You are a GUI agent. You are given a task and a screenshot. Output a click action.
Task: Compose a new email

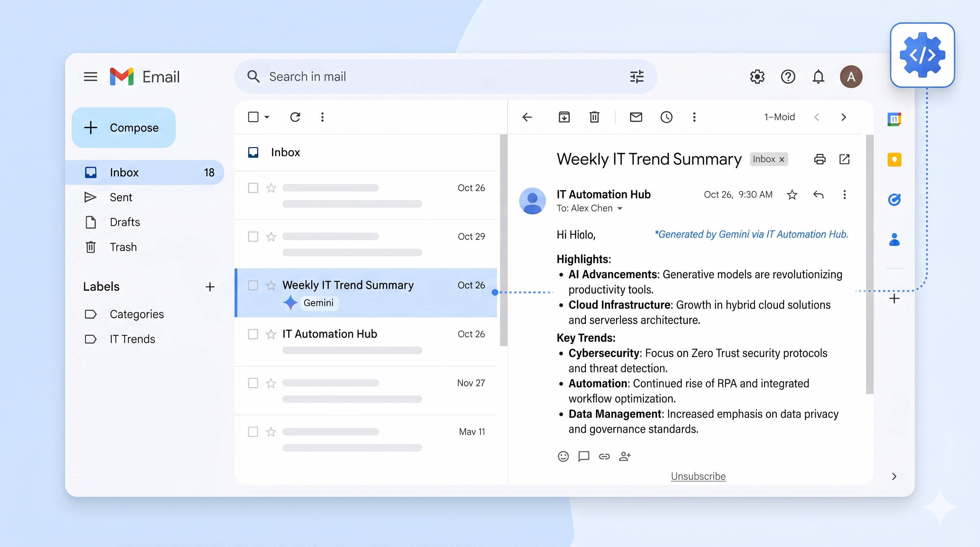point(123,128)
